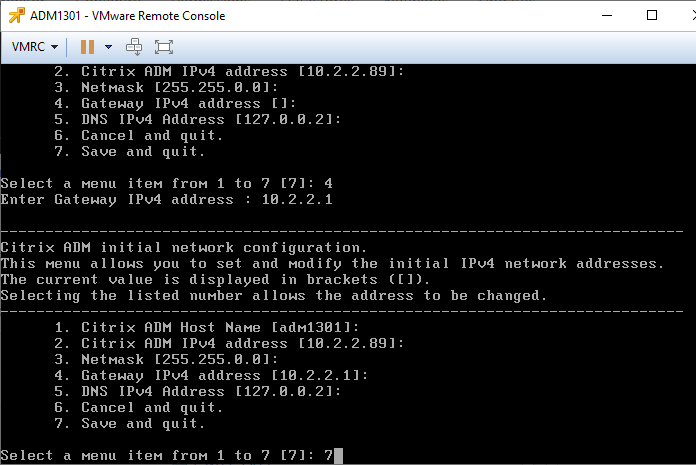Select the Gateway IPv4 address [10.2.2.1] line
This screenshot has height=465, width=696.
(211, 375)
